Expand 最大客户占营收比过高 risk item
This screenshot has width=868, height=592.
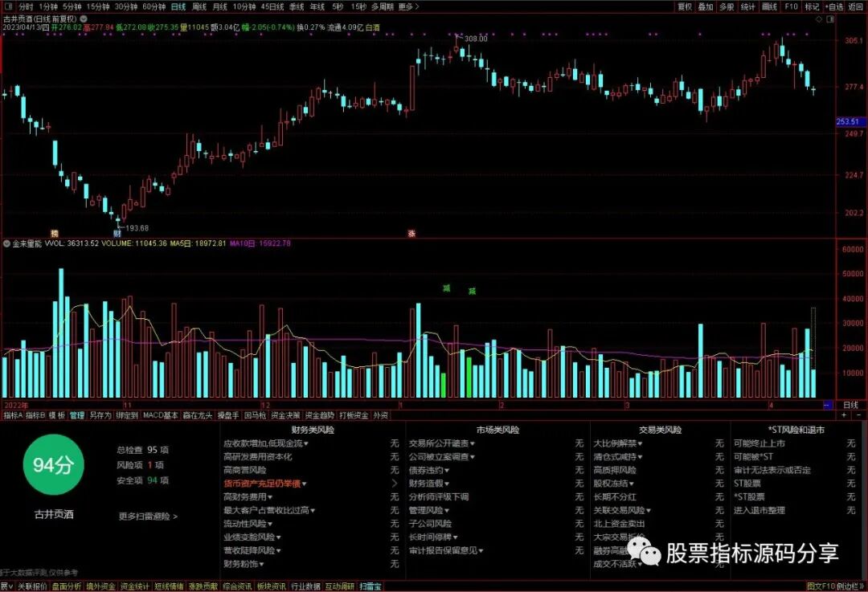tap(269, 510)
